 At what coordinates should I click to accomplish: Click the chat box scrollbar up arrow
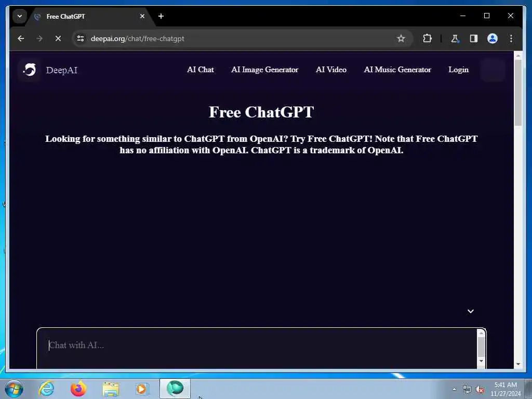pos(481,334)
